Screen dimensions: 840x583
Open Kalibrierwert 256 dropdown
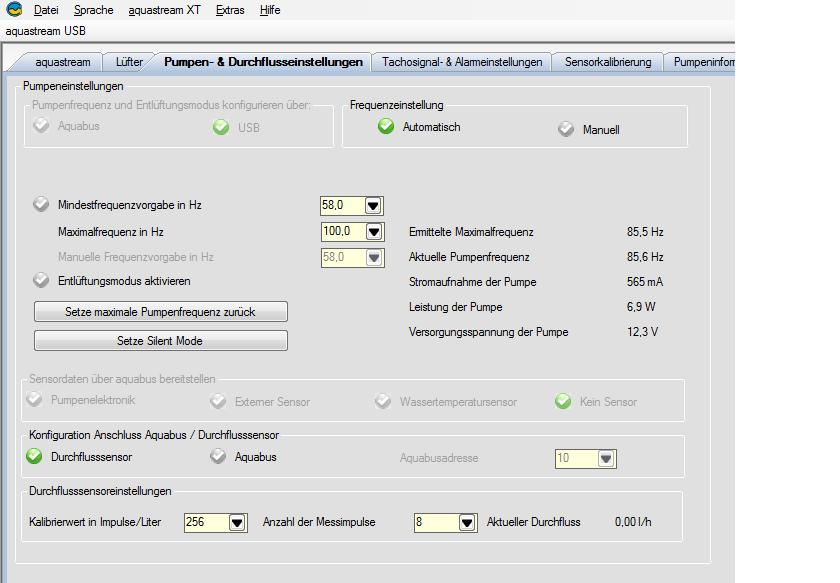click(x=237, y=522)
